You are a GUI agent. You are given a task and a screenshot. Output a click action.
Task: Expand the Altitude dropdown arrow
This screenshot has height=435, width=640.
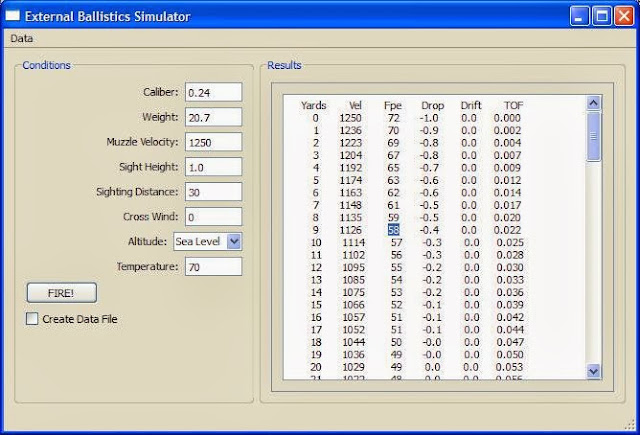pos(234,241)
